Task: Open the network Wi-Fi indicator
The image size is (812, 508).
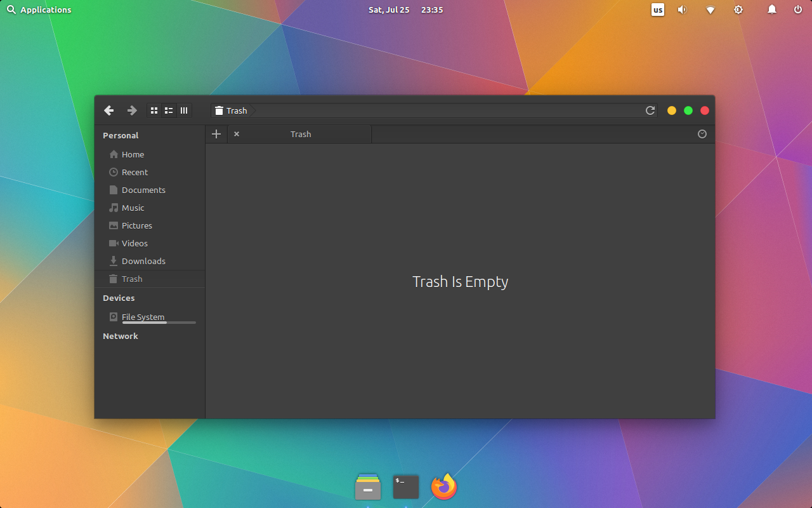Action: (x=710, y=10)
